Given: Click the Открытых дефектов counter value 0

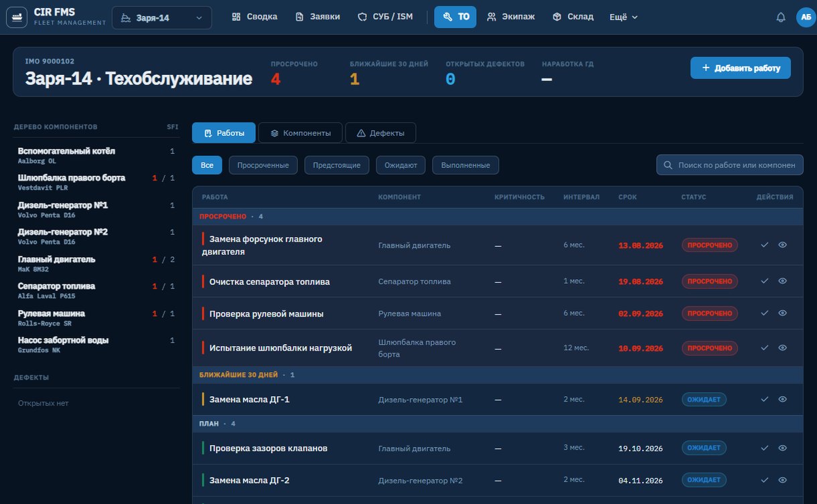Looking at the screenshot, I should [x=451, y=80].
